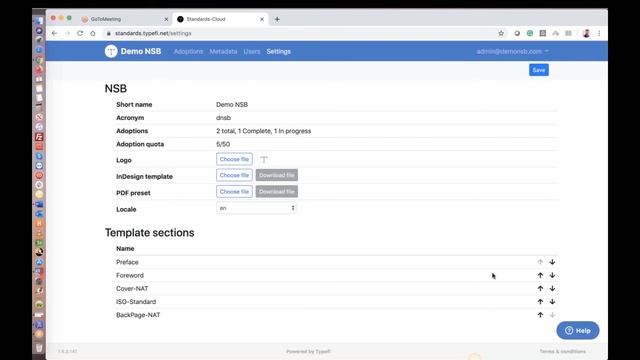Image resolution: width=640 pixels, height=360 pixels.
Task: Move Preface section down
Action: click(x=552, y=262)
